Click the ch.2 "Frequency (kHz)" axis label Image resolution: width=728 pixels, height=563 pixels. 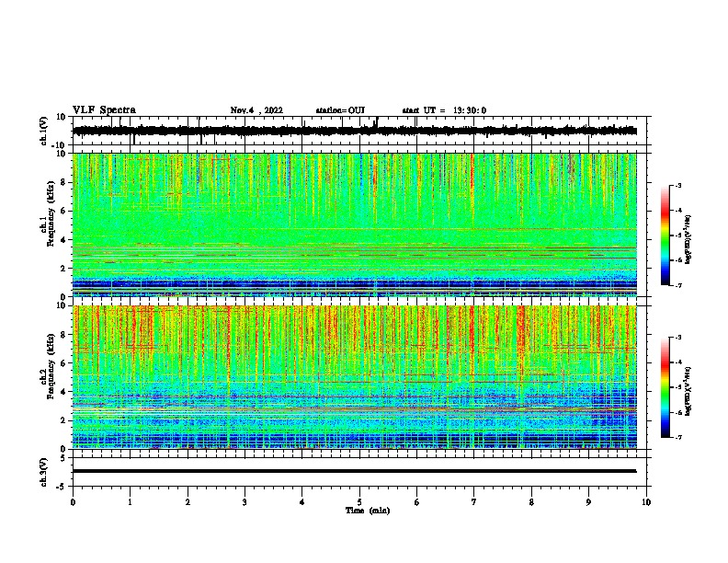(51, 366)
